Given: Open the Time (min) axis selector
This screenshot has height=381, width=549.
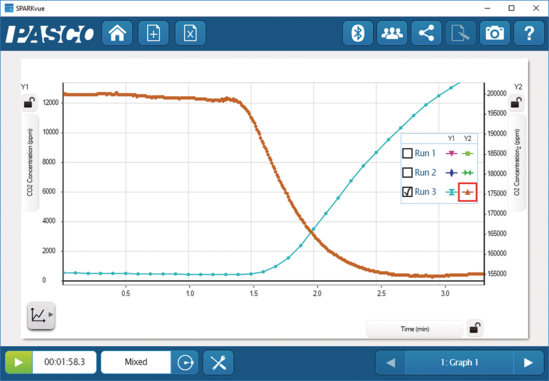Looking at the screenshot, I should tap(415, 329).
